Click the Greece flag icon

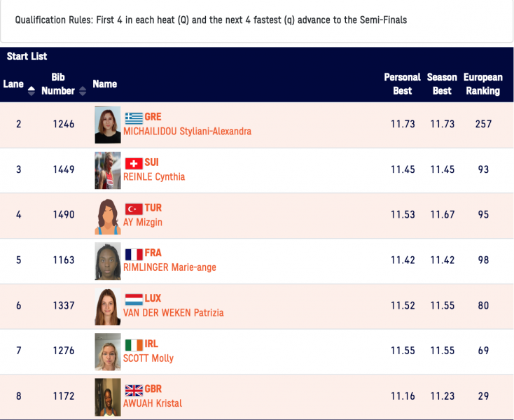tap(133, 118)
